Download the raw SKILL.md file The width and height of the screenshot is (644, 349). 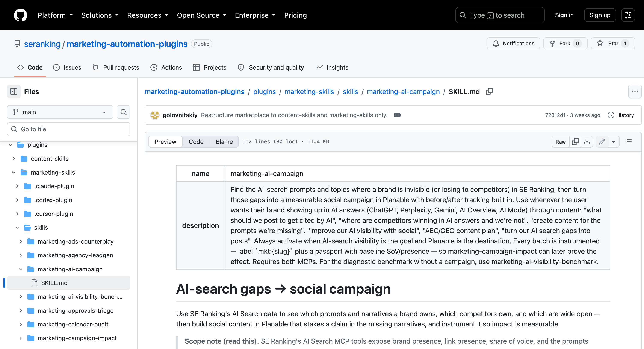point(587,142)
